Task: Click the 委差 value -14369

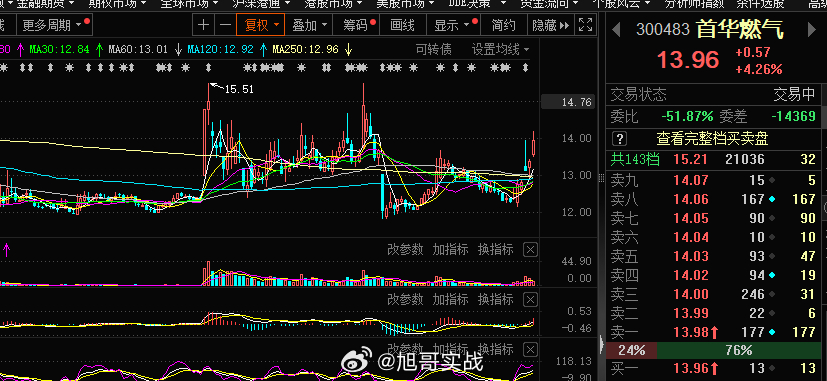Action: click(793, 116)
